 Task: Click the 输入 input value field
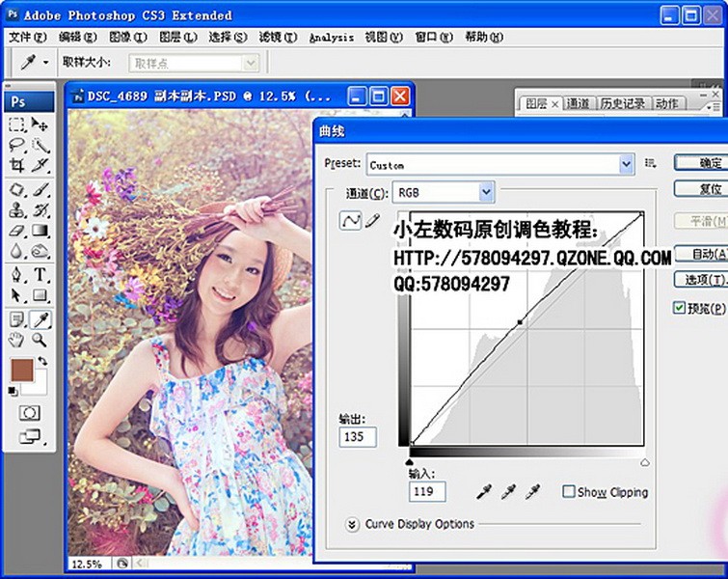(x=427, y=491)
